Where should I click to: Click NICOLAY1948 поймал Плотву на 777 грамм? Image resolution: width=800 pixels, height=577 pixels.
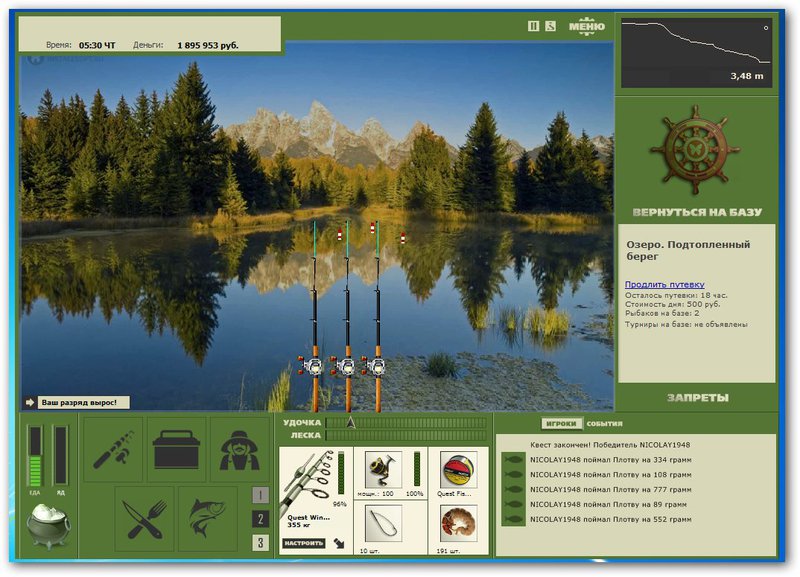coord(611,489)
